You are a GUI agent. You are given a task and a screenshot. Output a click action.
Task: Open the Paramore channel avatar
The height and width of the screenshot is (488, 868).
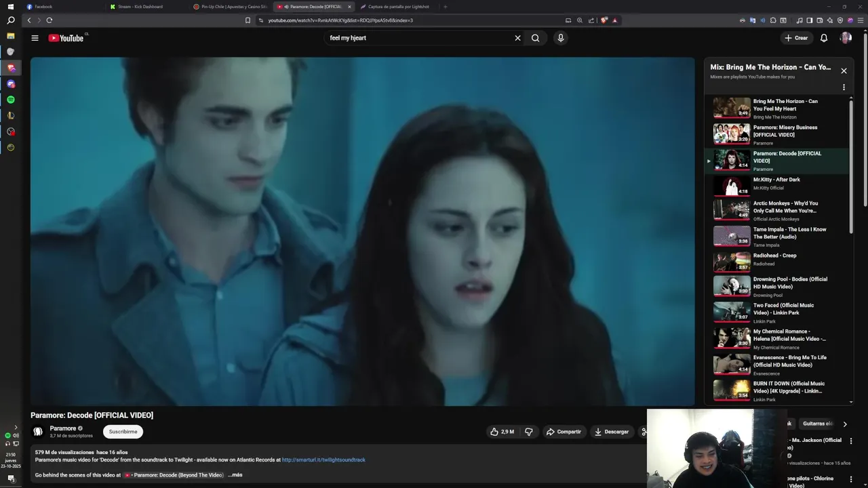38,431
